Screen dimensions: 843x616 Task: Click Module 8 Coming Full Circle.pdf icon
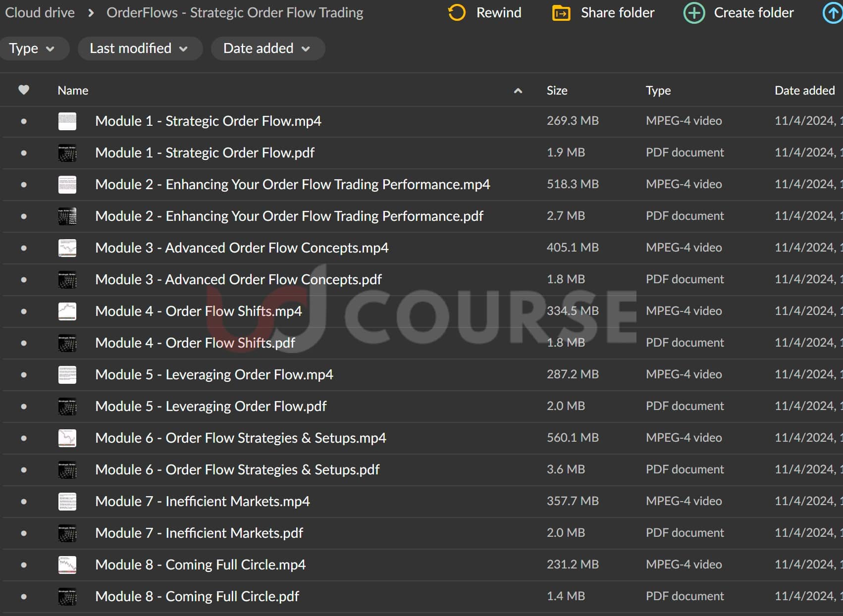click(x=67, y=597)
